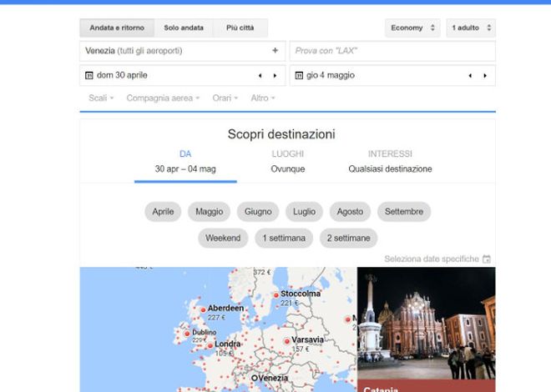Expand the Compagnia aerea filter
Screen dimensions: 551x392
[163, 98]
